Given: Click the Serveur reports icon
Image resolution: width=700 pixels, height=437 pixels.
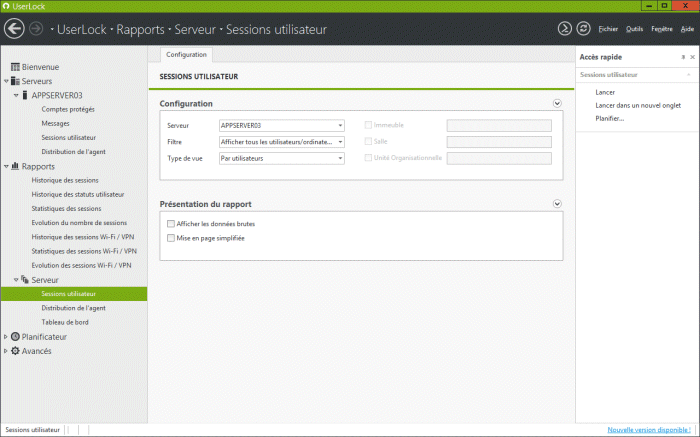Looking at the screenshot, I should click(25, 279).
